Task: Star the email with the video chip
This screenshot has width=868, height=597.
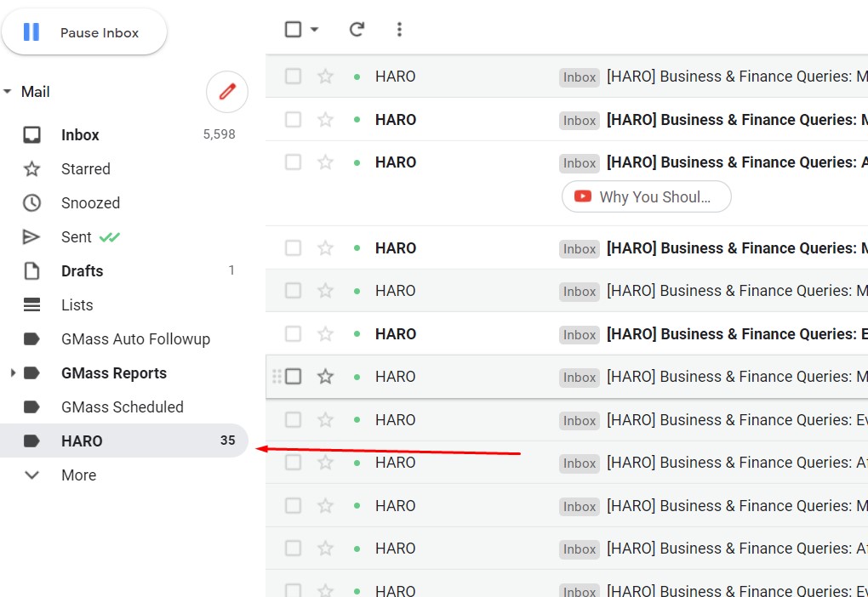Action: coord(325,162)
